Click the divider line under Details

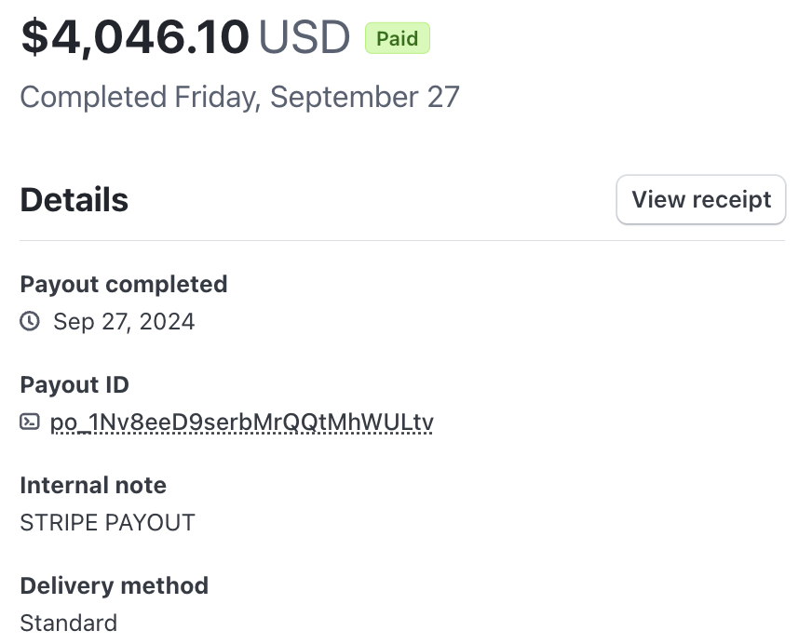click(x=402, y=241)
